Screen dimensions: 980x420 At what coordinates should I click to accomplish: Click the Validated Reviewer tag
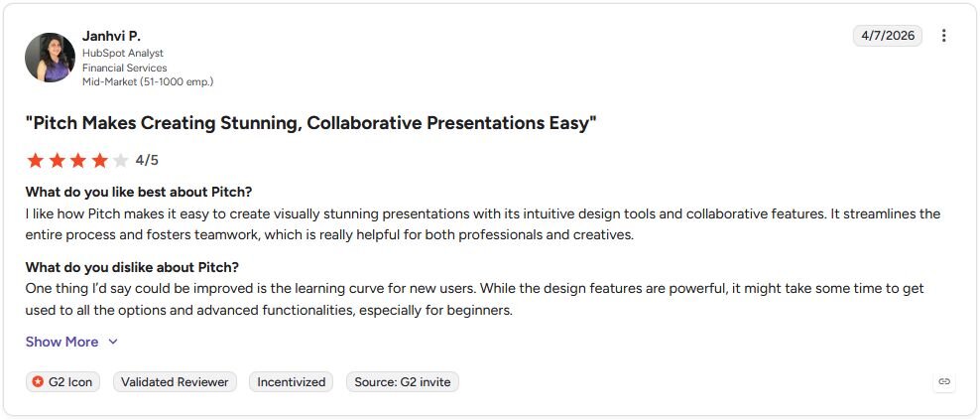[x=175, y=382]
